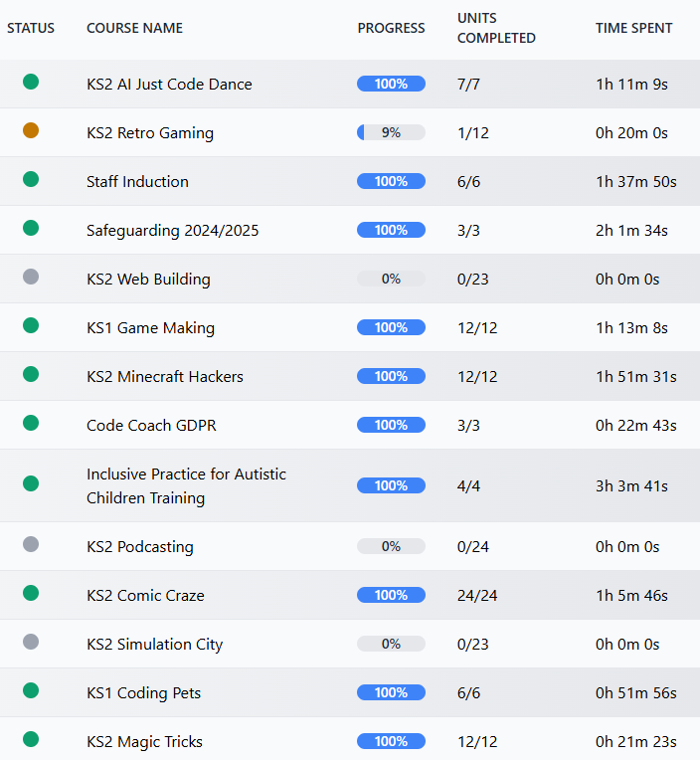Click the Time Spent column header
This screenshot has width=700, height=760.
tap(633, 28)
